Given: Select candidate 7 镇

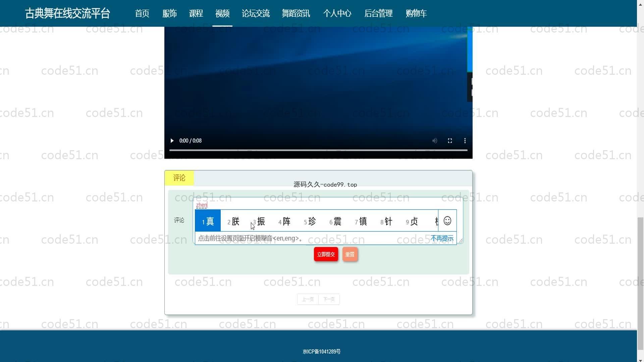Looking at the screenshot, I should click(361, 221).
